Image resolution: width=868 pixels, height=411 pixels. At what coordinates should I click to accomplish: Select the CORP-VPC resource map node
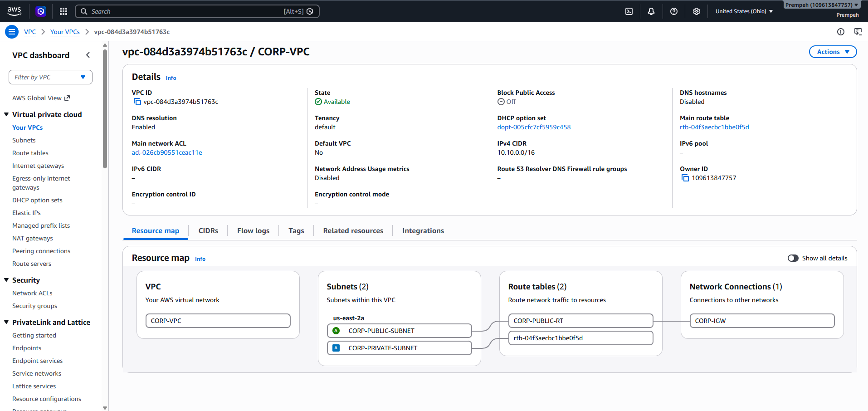[218, 321]
